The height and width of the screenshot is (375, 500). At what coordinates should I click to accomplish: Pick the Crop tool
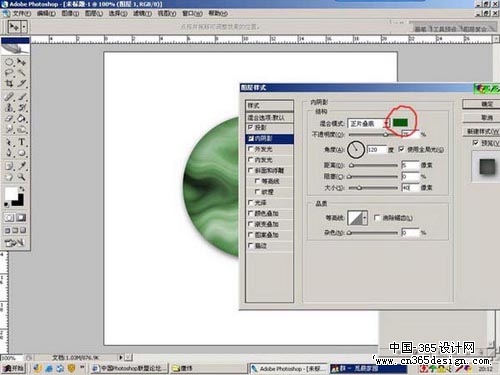(x=9, y=83)
